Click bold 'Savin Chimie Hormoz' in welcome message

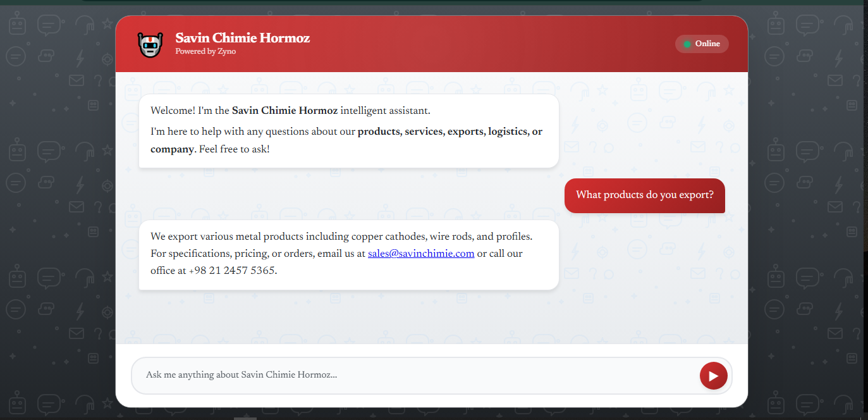(x=284, y=111)
